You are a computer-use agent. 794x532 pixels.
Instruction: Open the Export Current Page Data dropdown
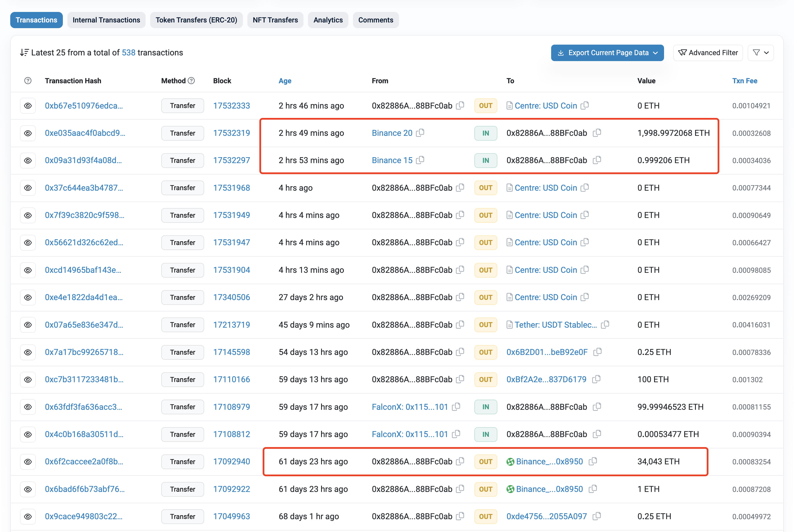(x=607, y=53)
